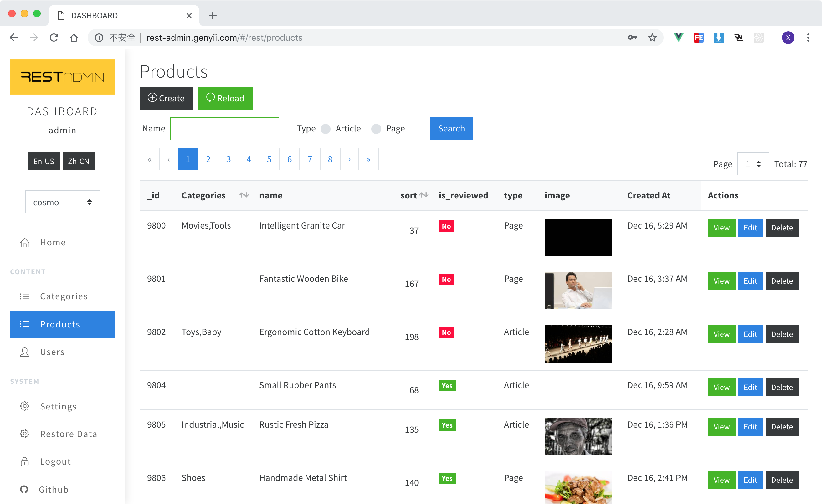Select the Article type radio button
The height and width of the screenshot is (504, 822).
(x=326, y=129)
